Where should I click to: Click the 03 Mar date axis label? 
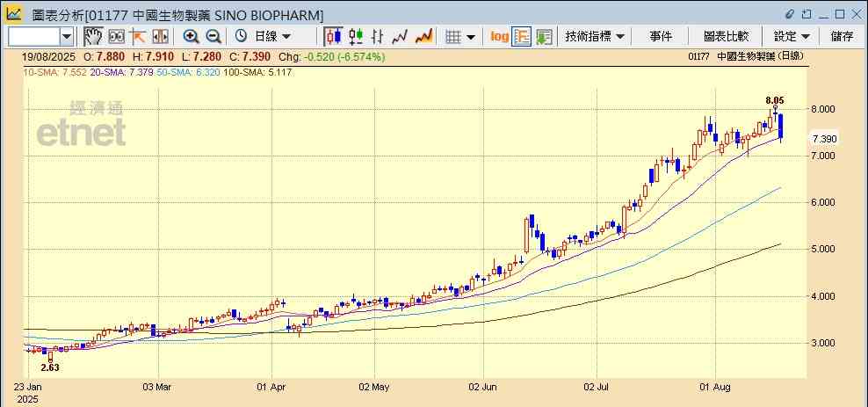coord(158,387)
